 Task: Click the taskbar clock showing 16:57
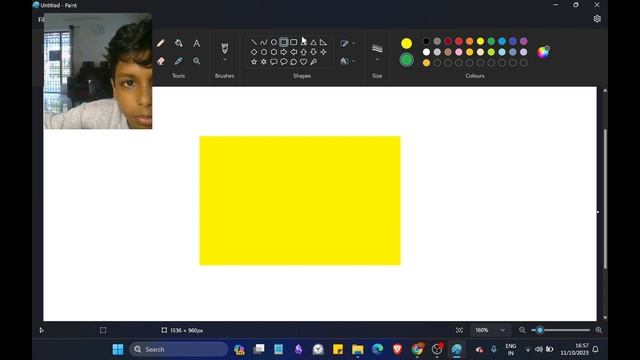coord(574,349)
